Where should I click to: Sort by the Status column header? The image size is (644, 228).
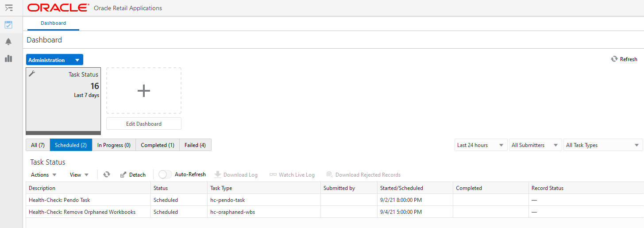(x=179, y=188)
